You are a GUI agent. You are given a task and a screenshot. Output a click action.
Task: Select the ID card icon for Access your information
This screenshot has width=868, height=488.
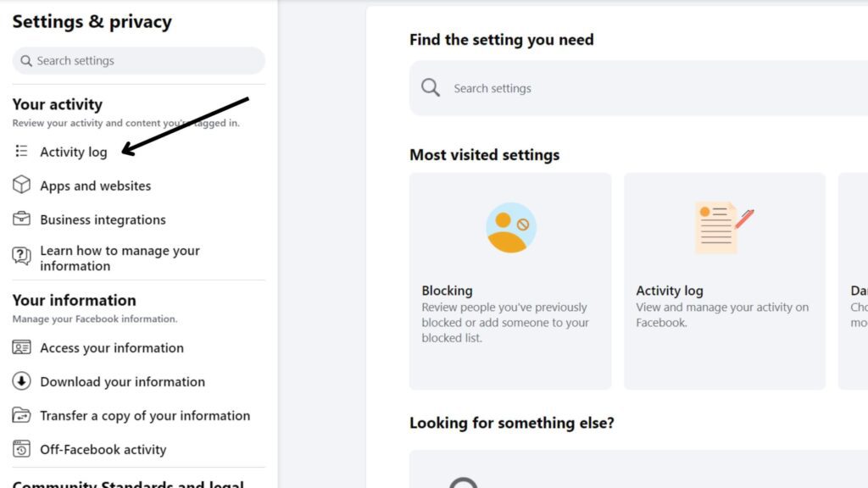pyautogui.click(x=20, y=347)
